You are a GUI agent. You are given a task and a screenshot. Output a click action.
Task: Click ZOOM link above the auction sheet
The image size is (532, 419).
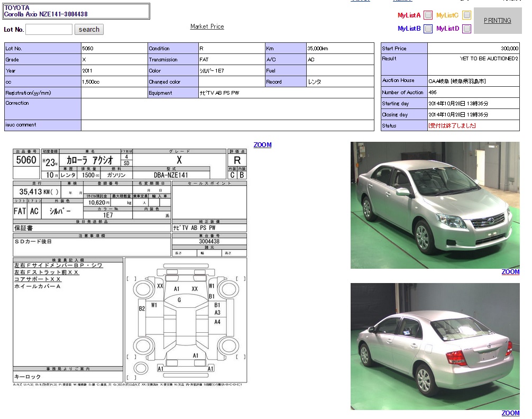click(262, 145)
